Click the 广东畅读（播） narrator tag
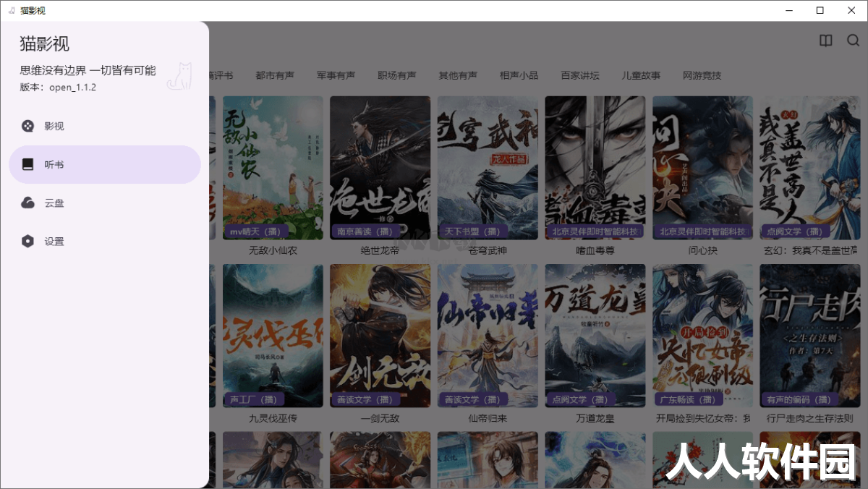The height and width of the screenshot is (489, 868). (687, 399)
